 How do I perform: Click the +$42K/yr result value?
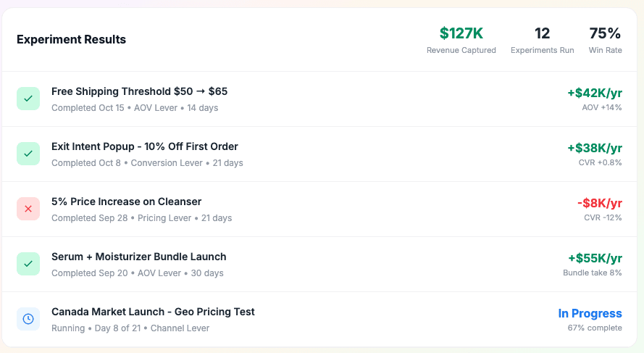pyautogui.click(x=594, y=93)
